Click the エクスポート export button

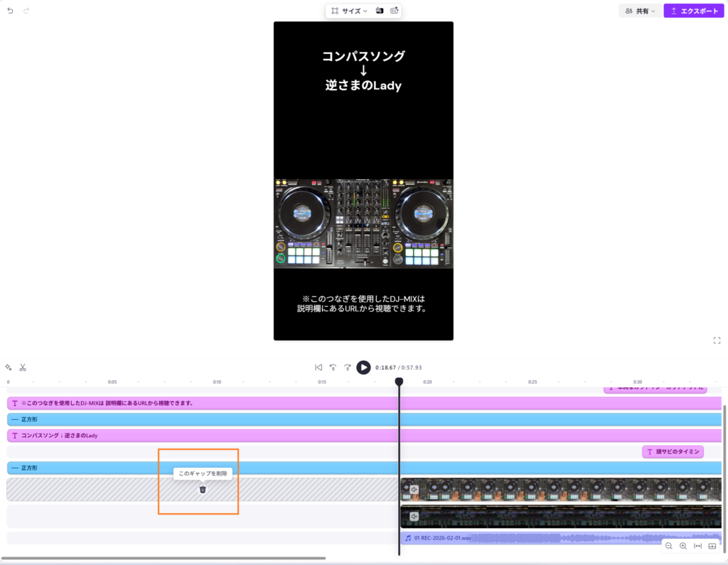point(694,11)
